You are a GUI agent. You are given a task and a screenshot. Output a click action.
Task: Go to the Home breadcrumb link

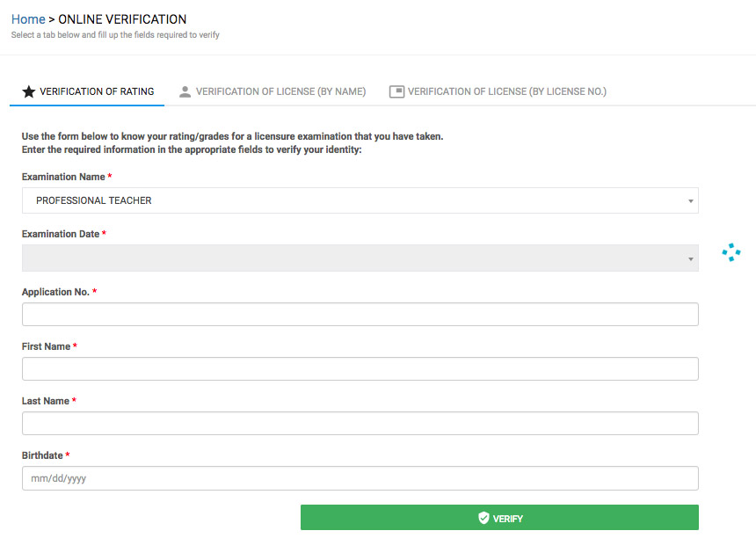click(28, 19)
